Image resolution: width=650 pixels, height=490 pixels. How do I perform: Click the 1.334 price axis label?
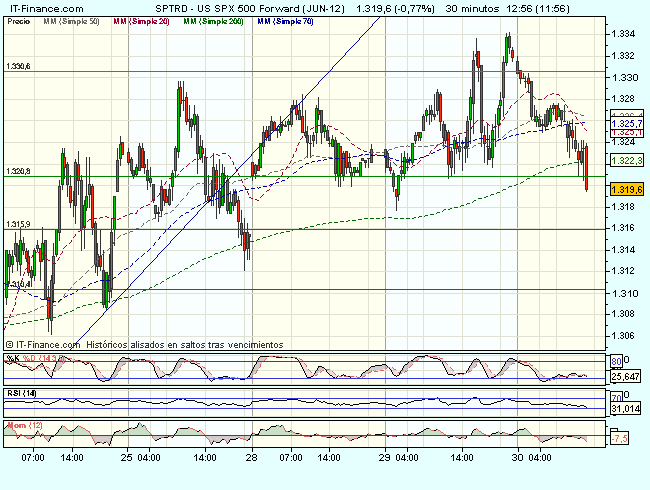click(623, 34)
